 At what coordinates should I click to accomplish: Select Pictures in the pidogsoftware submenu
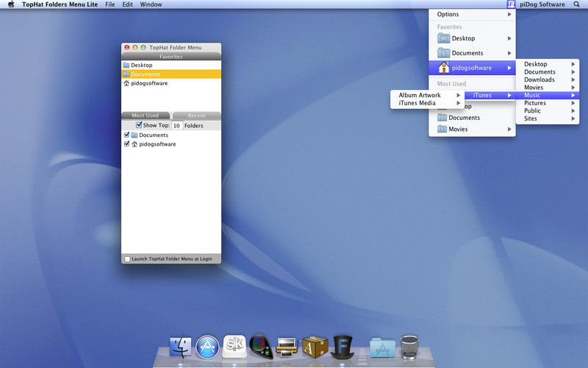click(548, 103)
